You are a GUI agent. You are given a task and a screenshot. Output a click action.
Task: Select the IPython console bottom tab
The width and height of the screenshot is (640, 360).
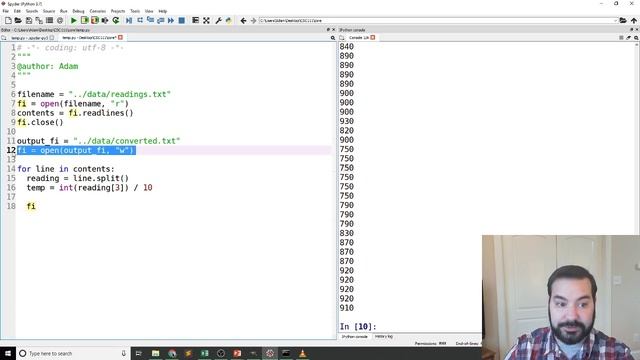pyautogui.click(x=355, y=337)
